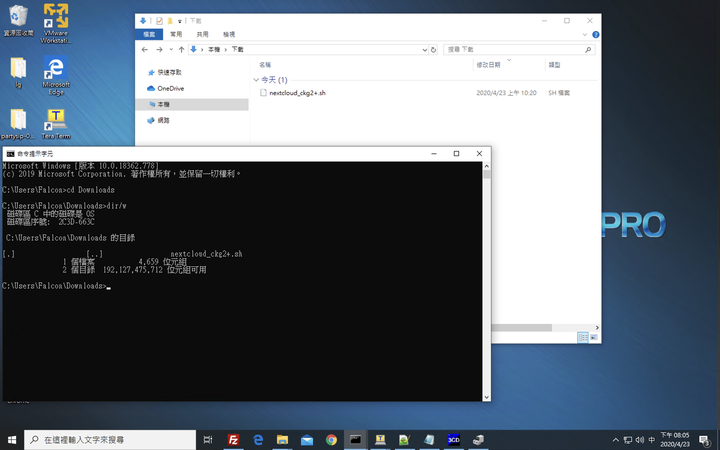Sort by 類型 (Type) column header

coord(555,65)
